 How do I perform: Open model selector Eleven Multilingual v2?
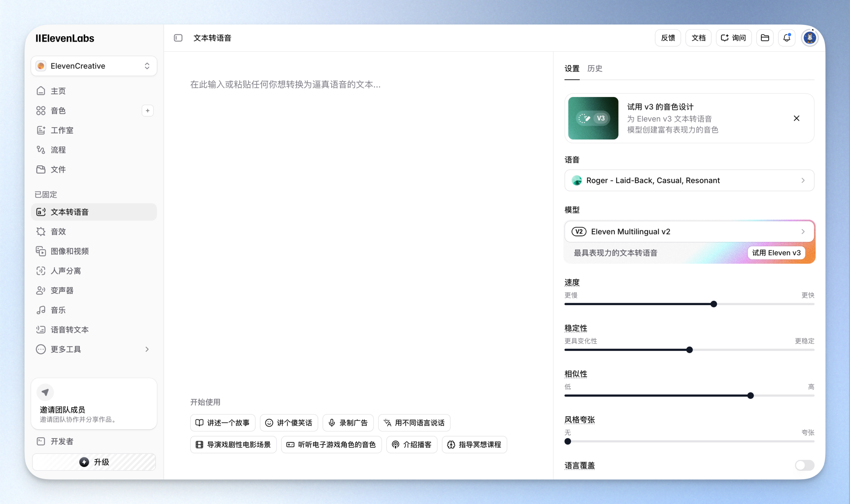pos(689,232)
